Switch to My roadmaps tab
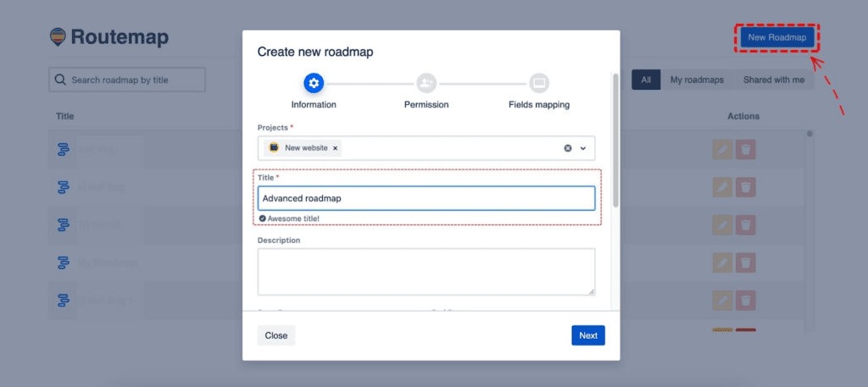 click(x=697, y=80)
